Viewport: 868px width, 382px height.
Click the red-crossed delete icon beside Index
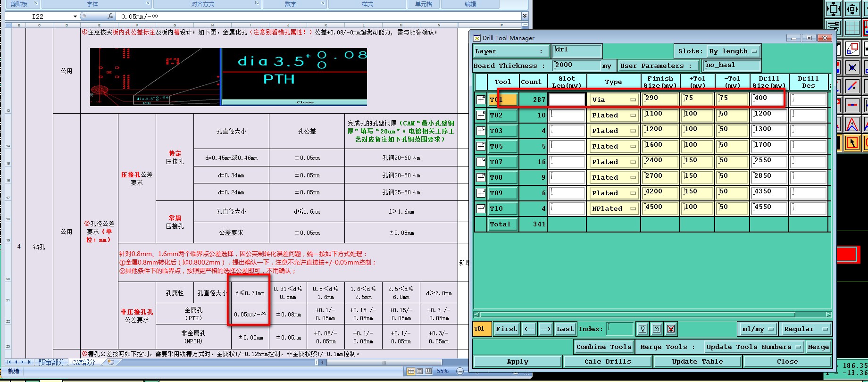[671, 329]
